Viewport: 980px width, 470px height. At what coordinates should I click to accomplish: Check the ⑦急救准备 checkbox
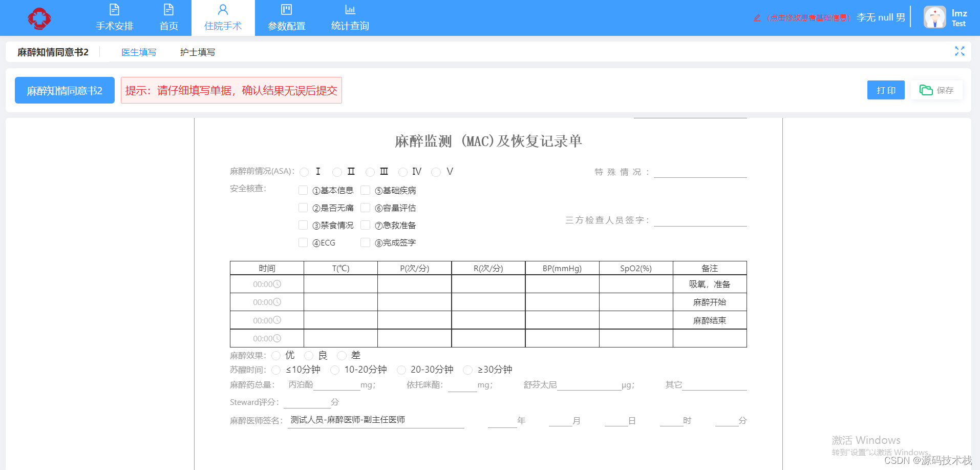point(365,225)
